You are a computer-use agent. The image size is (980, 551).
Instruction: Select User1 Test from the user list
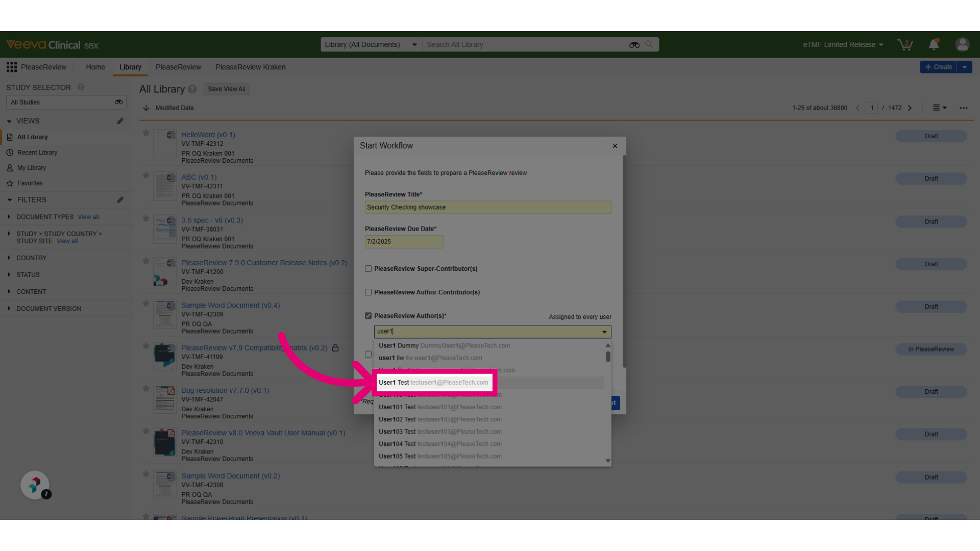pos(433,383)
